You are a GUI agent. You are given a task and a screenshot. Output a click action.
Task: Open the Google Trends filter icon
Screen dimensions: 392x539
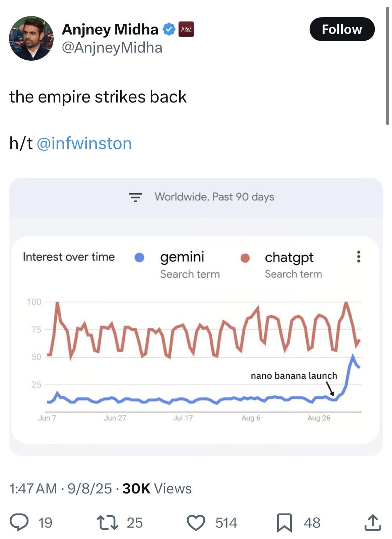(x=135, y=197)
